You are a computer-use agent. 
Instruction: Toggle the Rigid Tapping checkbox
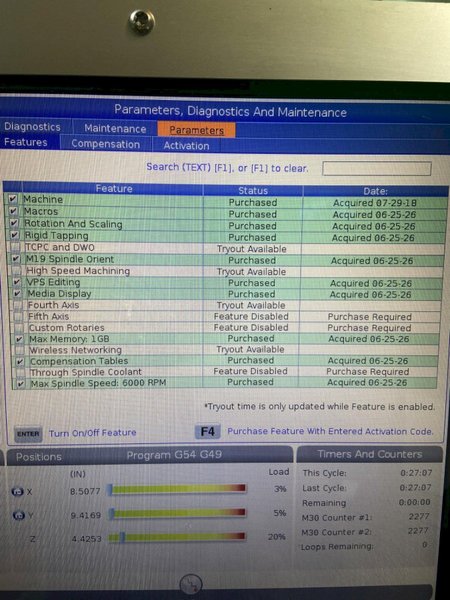click(15, 235)
